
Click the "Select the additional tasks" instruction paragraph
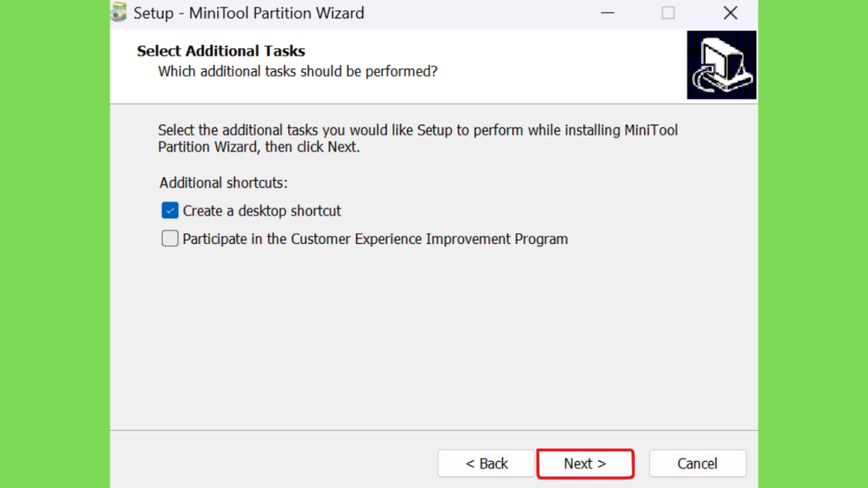418,138
